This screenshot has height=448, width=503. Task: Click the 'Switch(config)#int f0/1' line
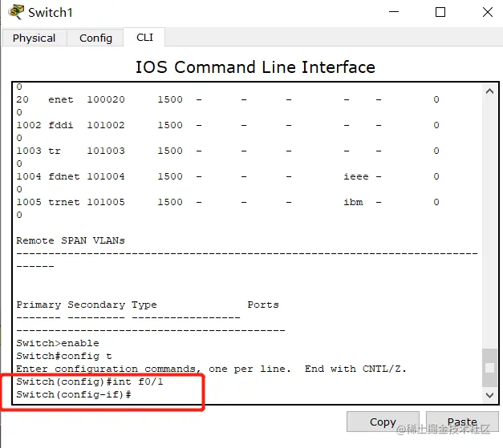click(x=90, y=381)
